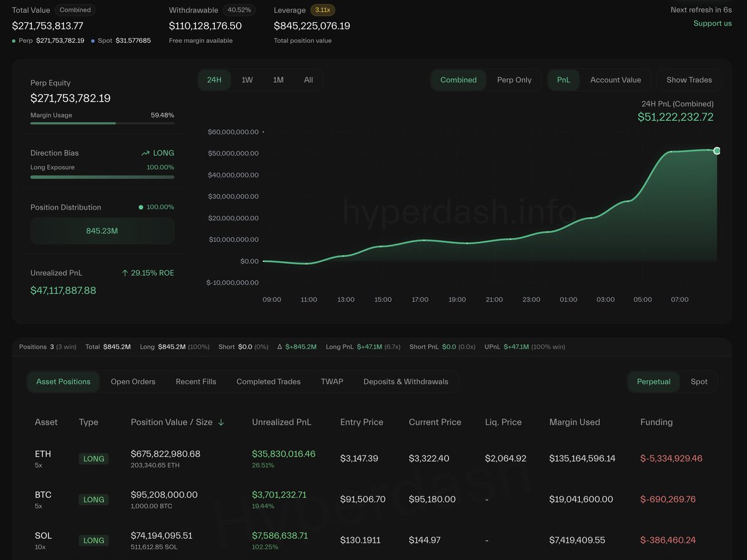
Task: Click the LONG trend arrow under Direction Bias
Action: [147, 152]
